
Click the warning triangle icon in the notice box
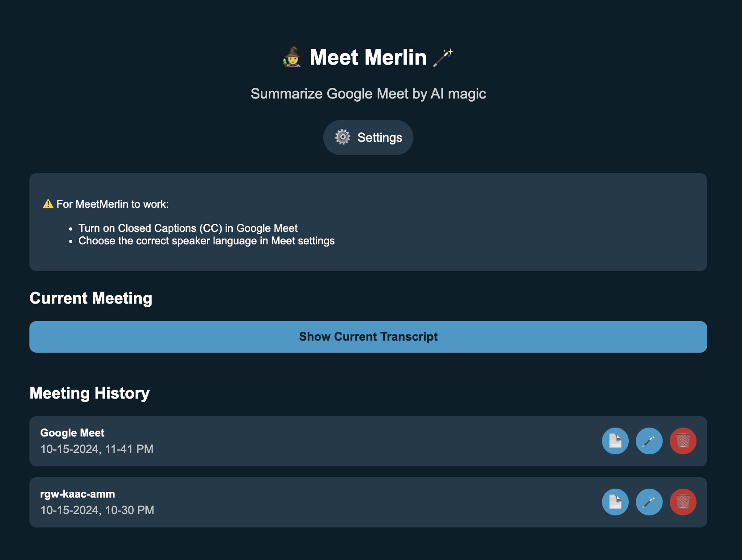click(x=48, y=203)
